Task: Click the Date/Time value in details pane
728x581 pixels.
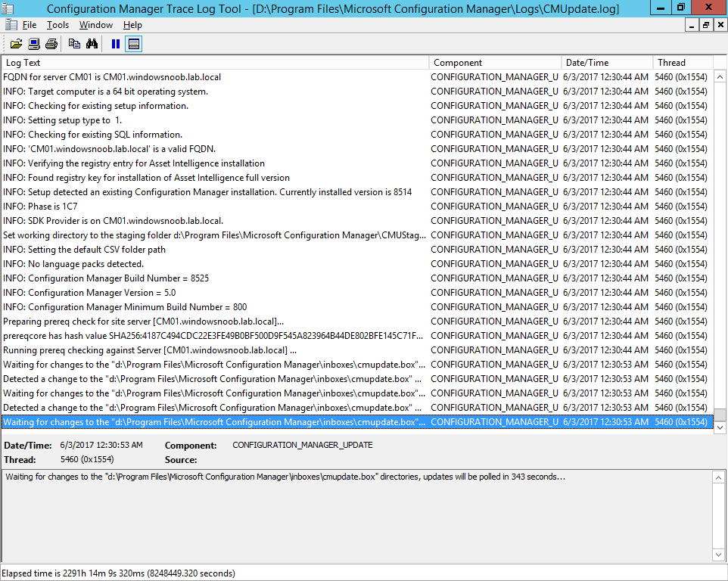Action: [101, 445]
